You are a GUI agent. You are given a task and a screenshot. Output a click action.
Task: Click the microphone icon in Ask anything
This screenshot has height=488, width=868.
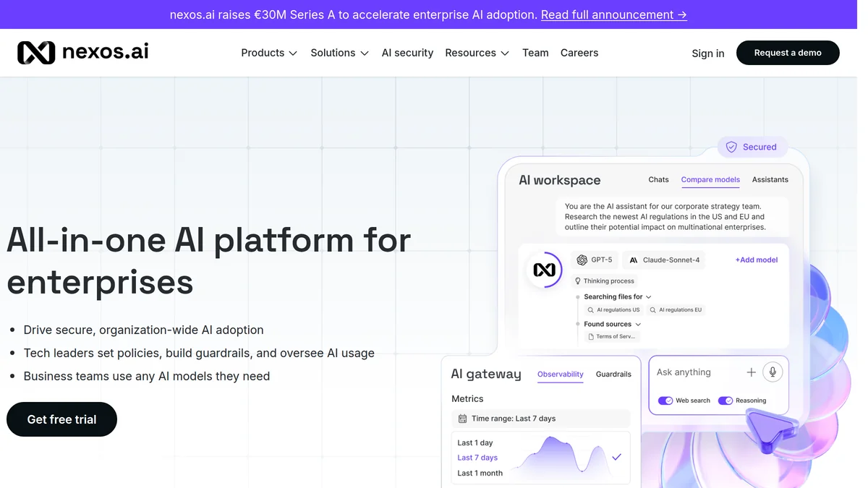pyautogui.click(x=772, y=372)
